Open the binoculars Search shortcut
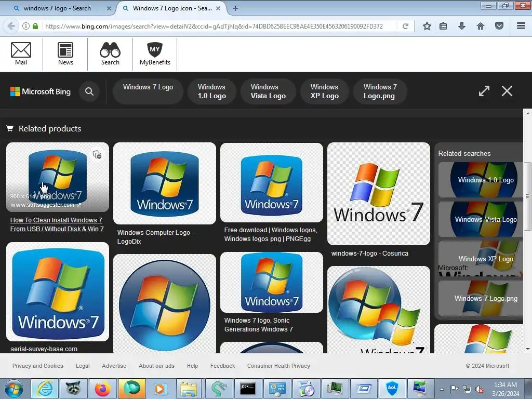 click(110, 54)
